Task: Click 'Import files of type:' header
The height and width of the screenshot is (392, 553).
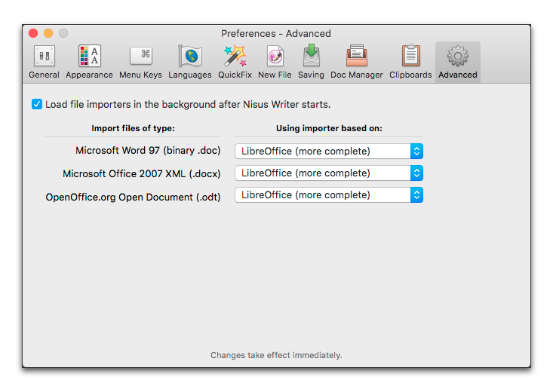Action: (x=133, y=128)
